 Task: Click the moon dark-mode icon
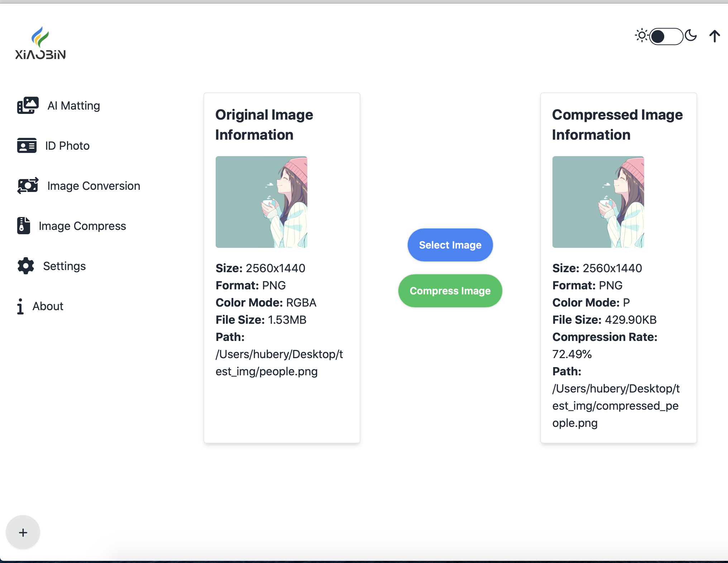pyautogui.click(x=690, y=36)
